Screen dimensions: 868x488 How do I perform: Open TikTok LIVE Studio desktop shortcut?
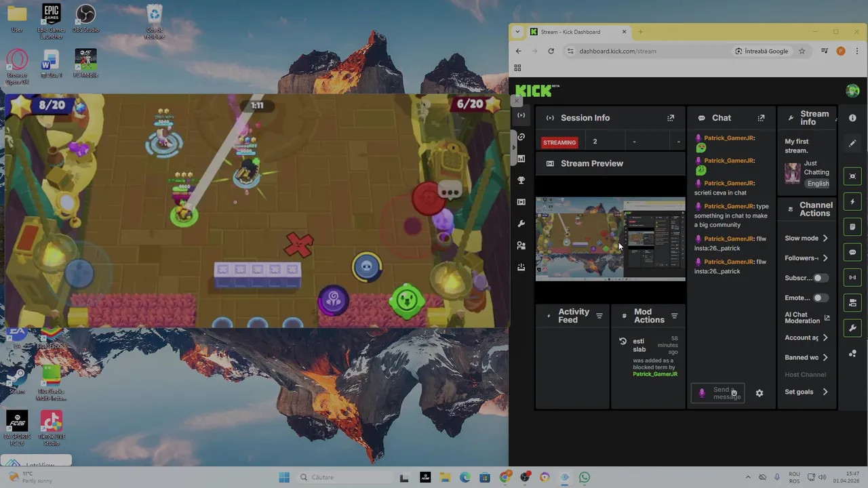pyautogui.click(x=51, y=428)
